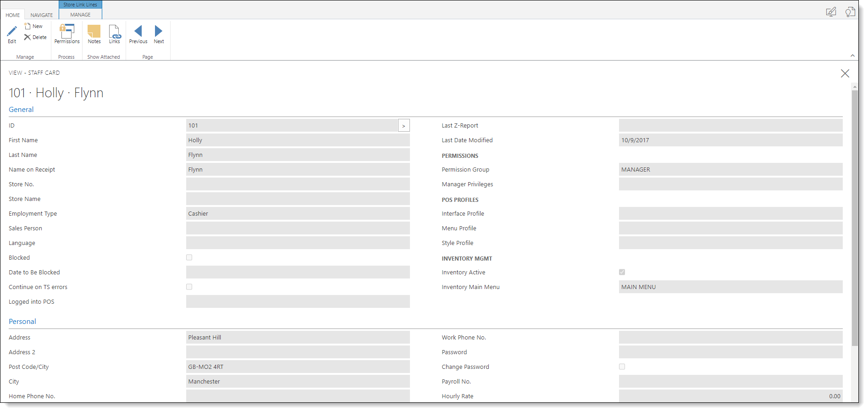
Task: Click into the Permission Group field
Action: (x=730, y=170)
